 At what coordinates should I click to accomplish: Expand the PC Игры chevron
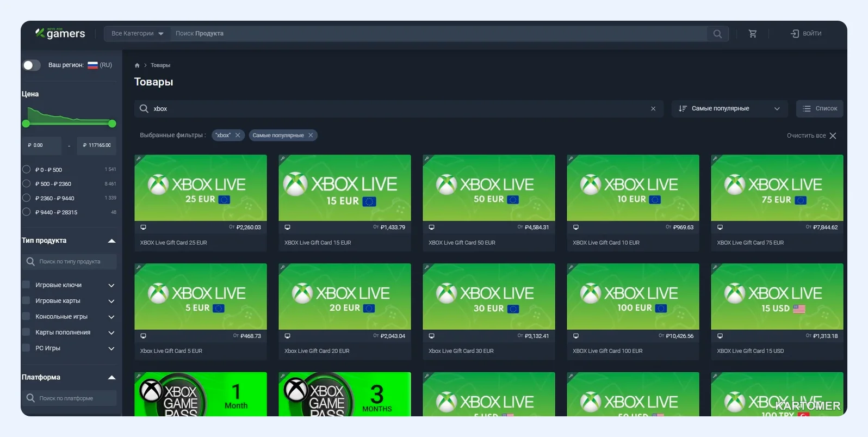pyautogui.click(x=111, y=348)
